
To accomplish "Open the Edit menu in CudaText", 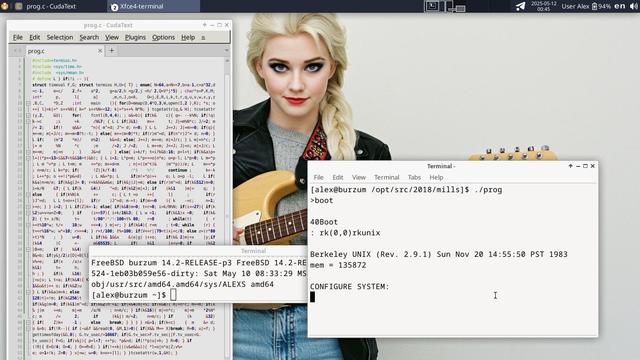I will click(35, 37).
